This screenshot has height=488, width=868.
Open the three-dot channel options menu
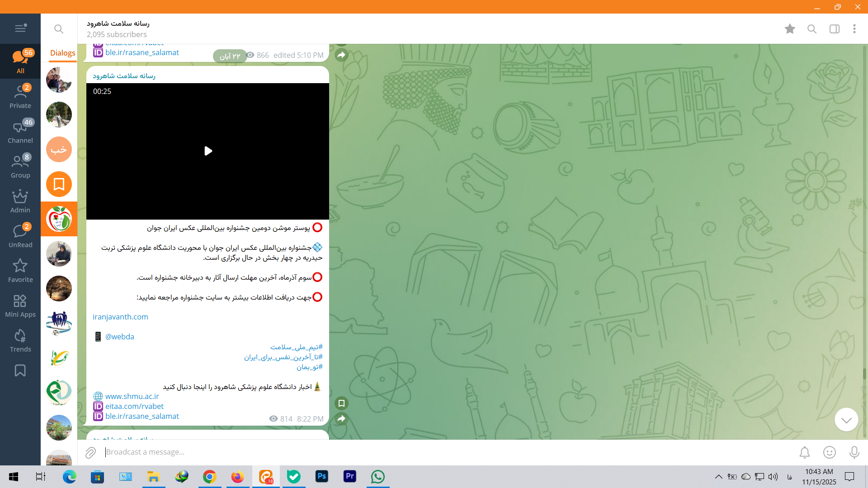point(854,29)
